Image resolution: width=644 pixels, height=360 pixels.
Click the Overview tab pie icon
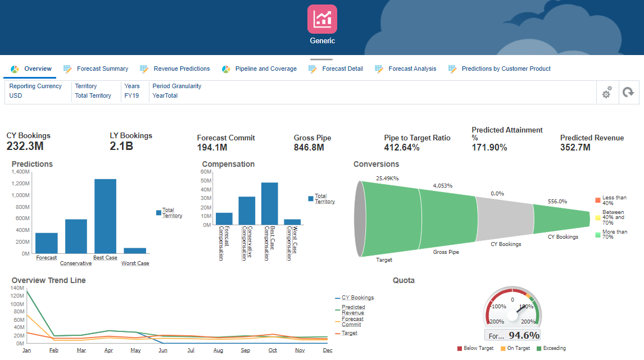[15, 69]
